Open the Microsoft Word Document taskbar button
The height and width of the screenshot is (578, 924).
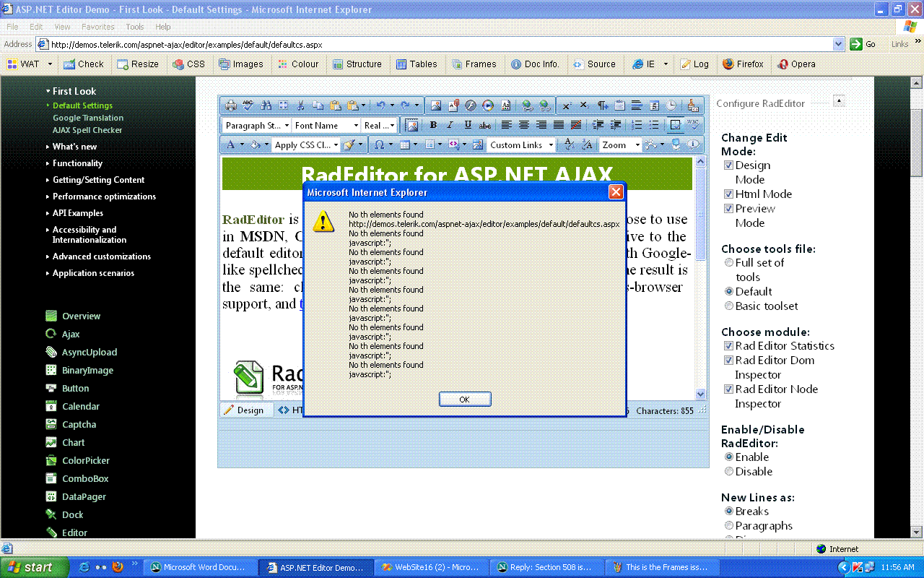199,567
